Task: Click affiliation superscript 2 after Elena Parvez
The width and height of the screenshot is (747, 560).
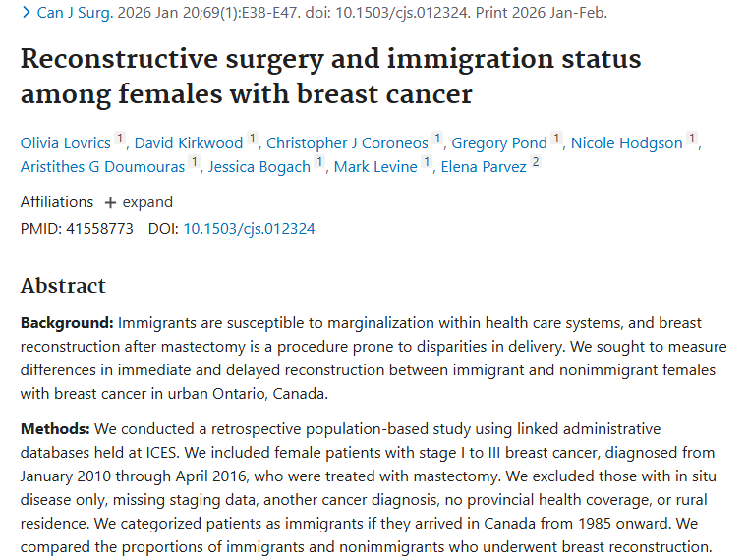Action: pyautogui.click(x=536, y=162)
